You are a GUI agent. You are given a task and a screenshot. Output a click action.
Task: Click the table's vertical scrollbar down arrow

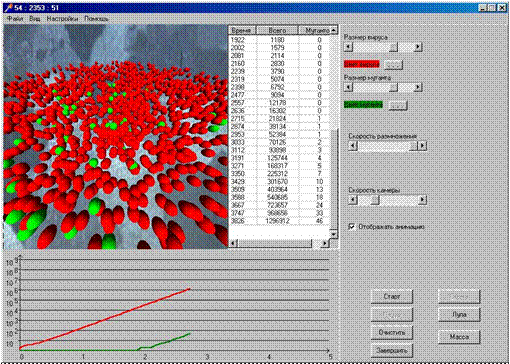click(x=334, y=234)
